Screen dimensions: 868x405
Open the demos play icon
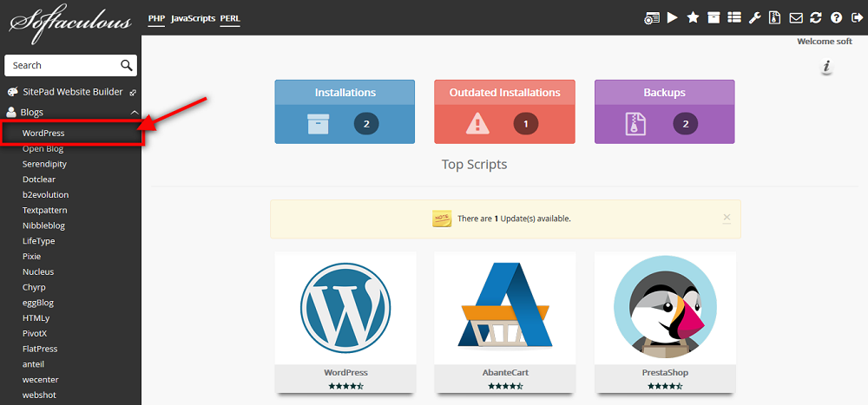[673, 17]
